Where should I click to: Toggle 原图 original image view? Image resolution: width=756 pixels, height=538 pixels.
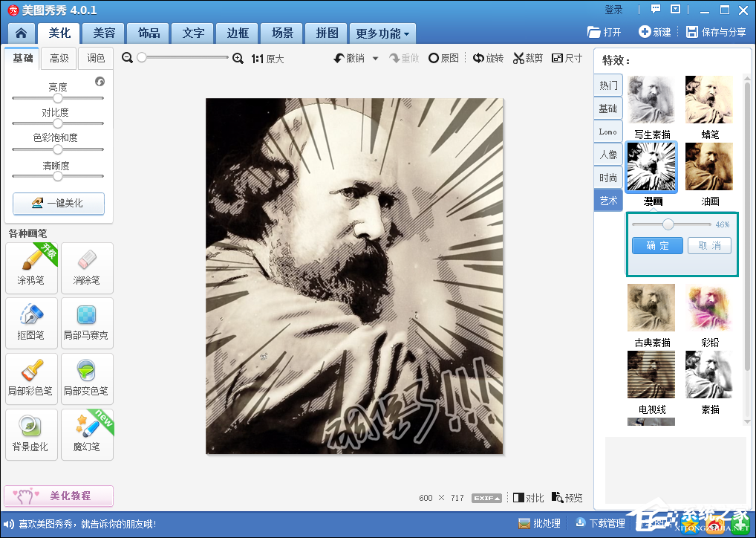pos(443,59)
